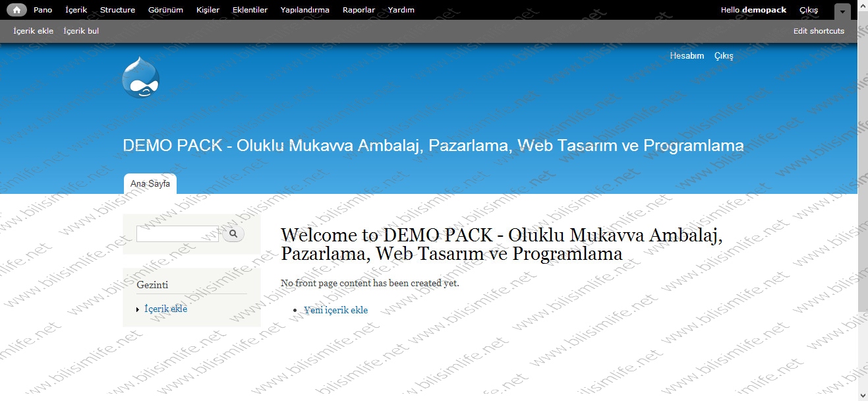Open the Kişiler admin menu
The image size is (868, 401).
pyautogui.click(x=208, y=10)
